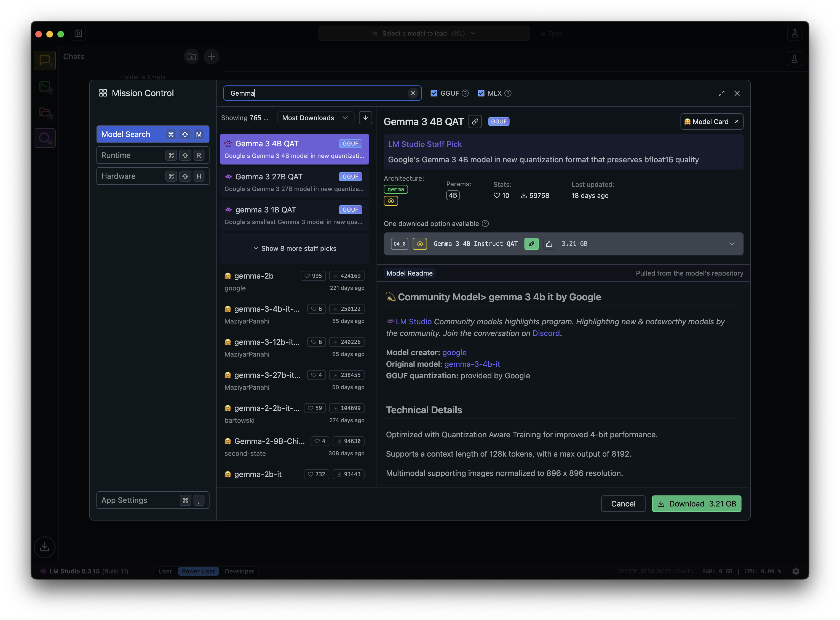This screenshot has height=620, width=840.
Task: Select the Runtime menu item
Action: 153,155
